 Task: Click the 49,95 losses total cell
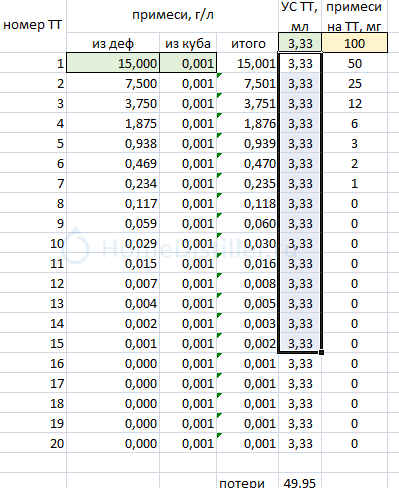300,481
